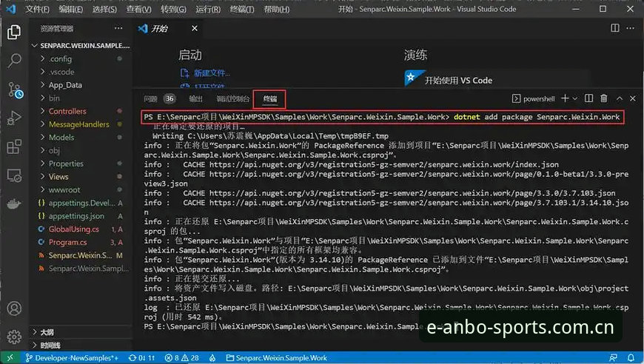
Task: Open the 终端(T) menu
Action: [x=242, y=9]
